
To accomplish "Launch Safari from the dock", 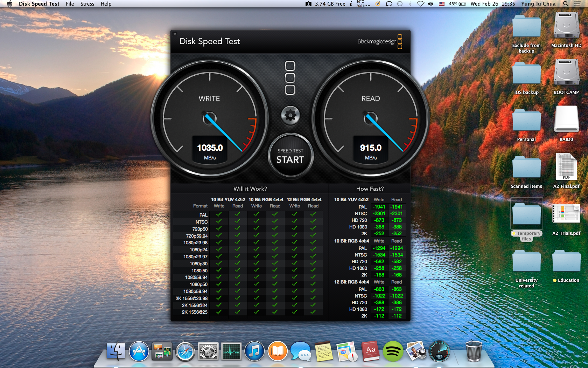I will (185, 351).
